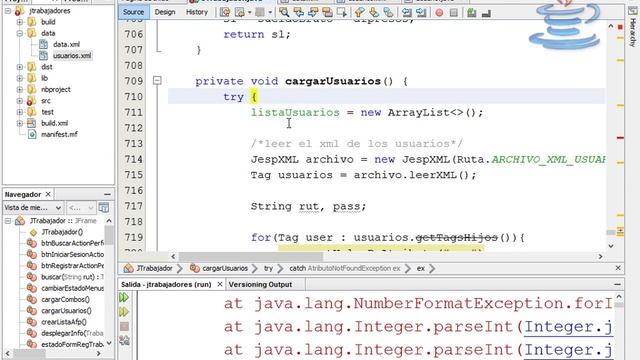Click Previous Bookmark toolbar icon

click(360, 12)
